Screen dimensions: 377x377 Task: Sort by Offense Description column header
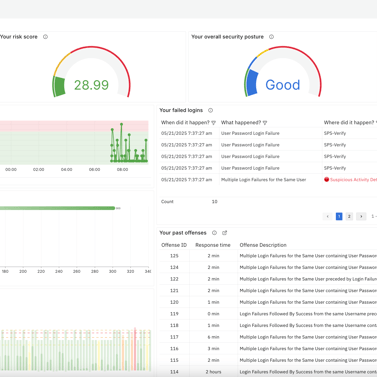click(263, 245)
